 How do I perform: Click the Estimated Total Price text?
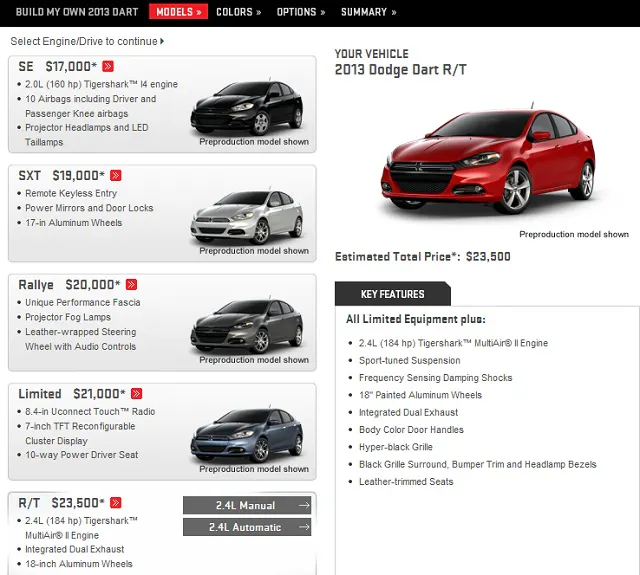click(422, 257)
